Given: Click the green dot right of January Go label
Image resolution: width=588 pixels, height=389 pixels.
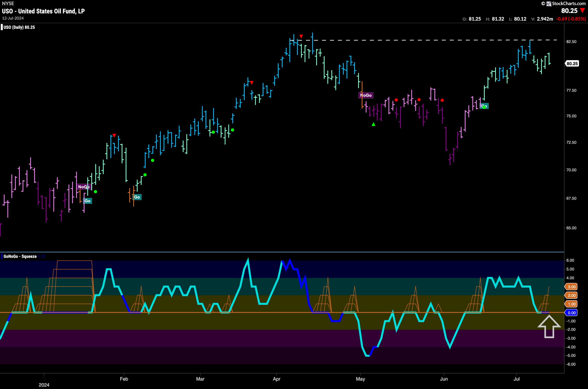Looking at the screenshot, I should point(96,192).
